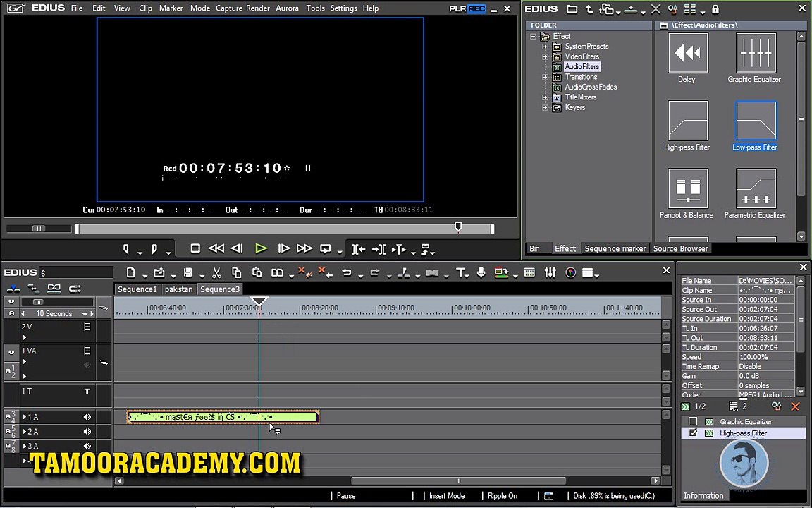Viewport: 812px width, 508px height.
Task: Toggle the 1 T track title mute icon
Action: (x=87, y=392)
